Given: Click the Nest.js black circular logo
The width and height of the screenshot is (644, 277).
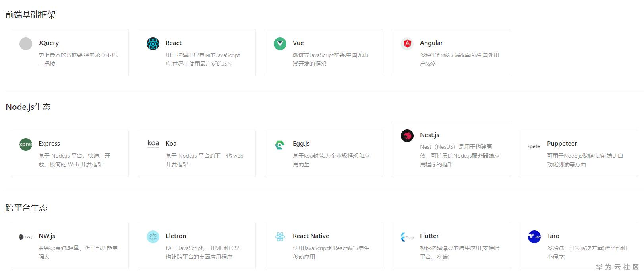Looking at the screenshot, I should tap(407, 136).
